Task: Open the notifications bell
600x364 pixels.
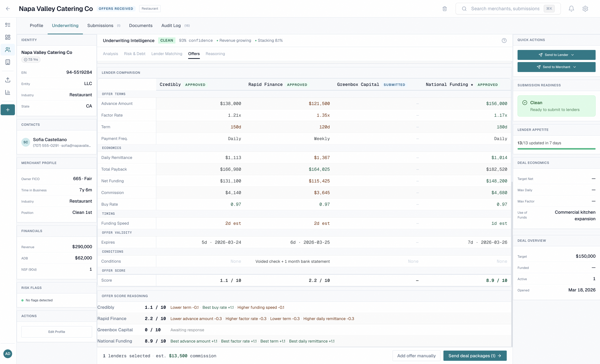Action: point(571,9)
